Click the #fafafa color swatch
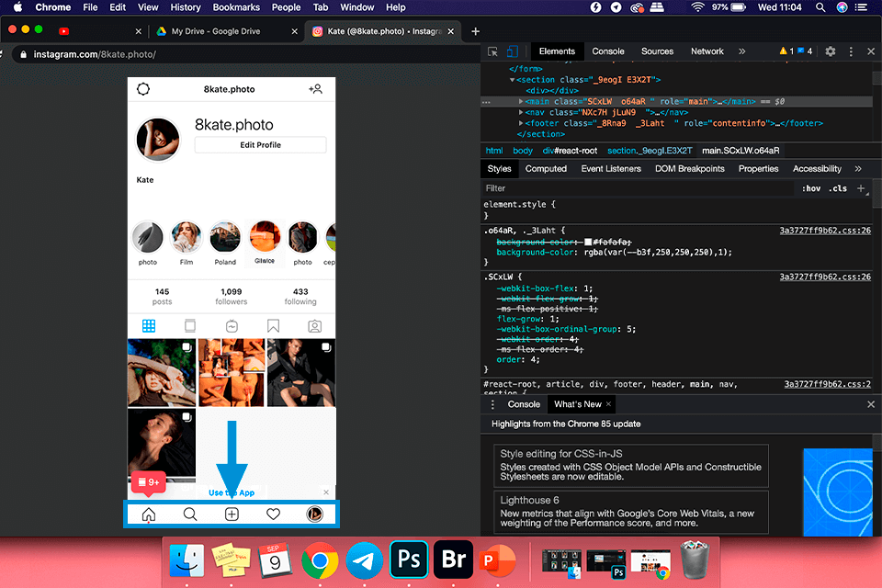Viewport: 882px width, 588px height. [588, 242]
